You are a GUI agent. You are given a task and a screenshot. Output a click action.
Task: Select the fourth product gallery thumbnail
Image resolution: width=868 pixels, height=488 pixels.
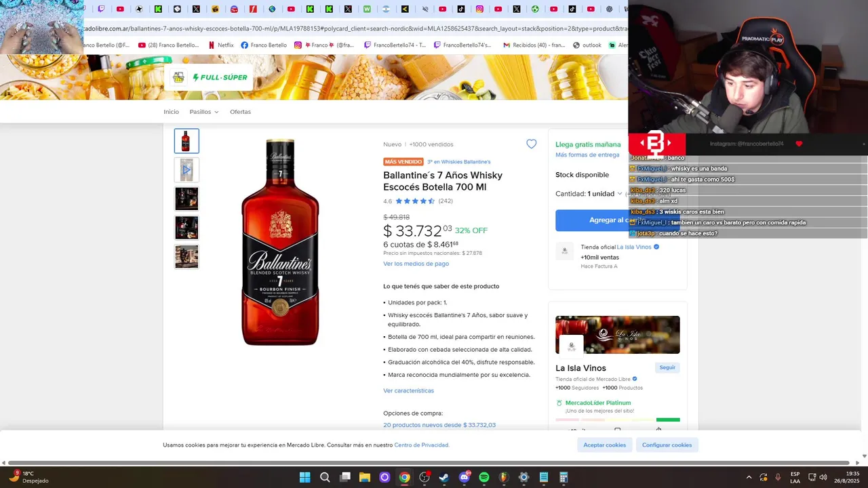tap(186, 228)
